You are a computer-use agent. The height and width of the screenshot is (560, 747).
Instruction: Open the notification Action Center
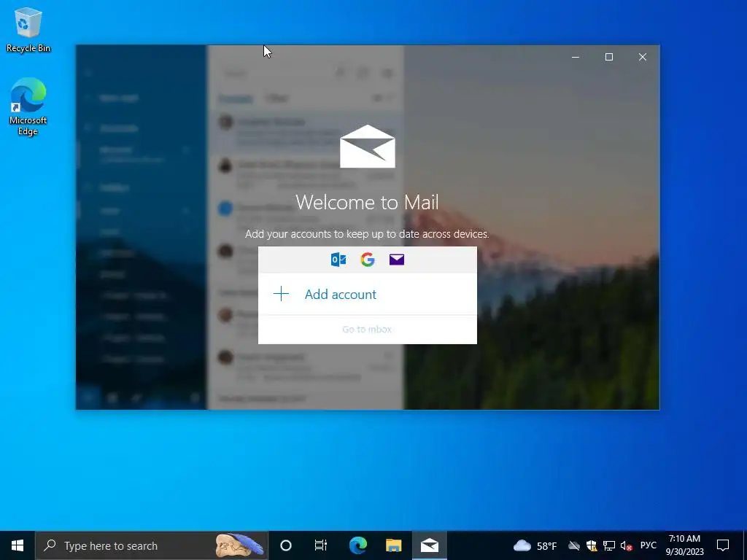pos(723,545)
